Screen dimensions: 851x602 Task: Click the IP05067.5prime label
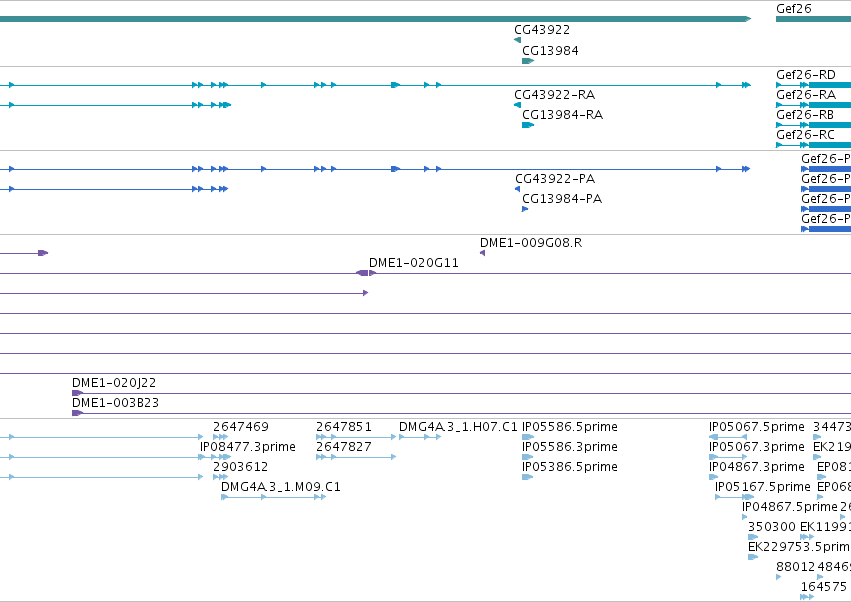(x=757, y=427)
